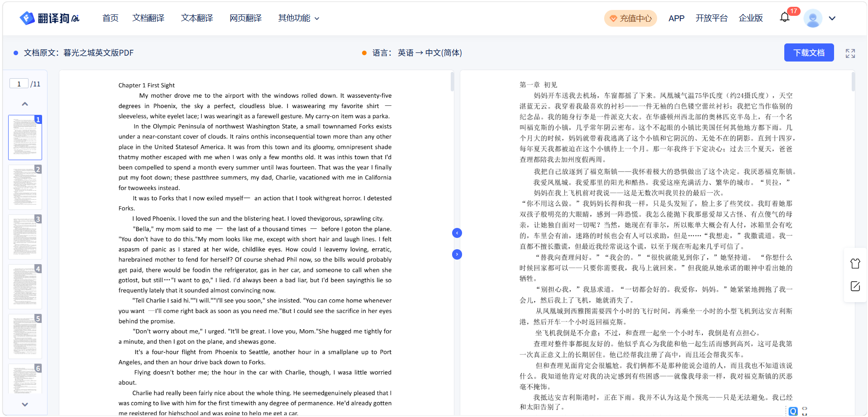Viewport: 868px width, 417px height.
Task: Open 文本翻译 menu item
Action: [x=197, y=18]
